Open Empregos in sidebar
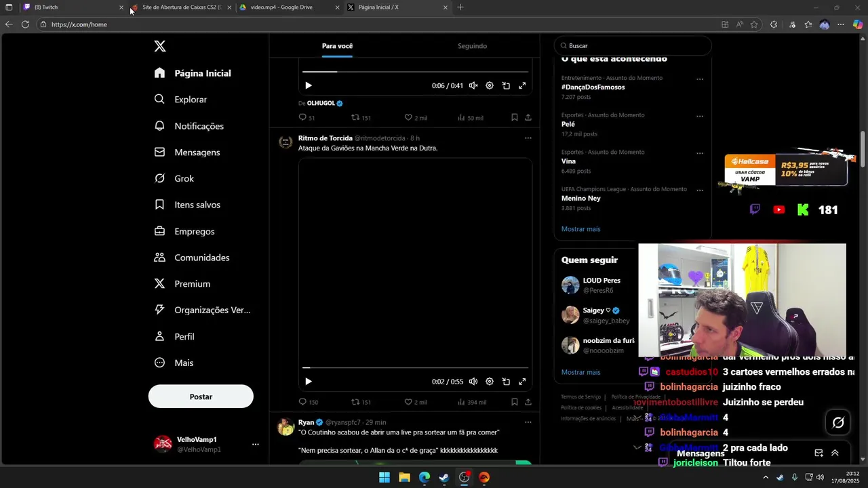This screenshot has height=488, width=868. tap(184, 231)
